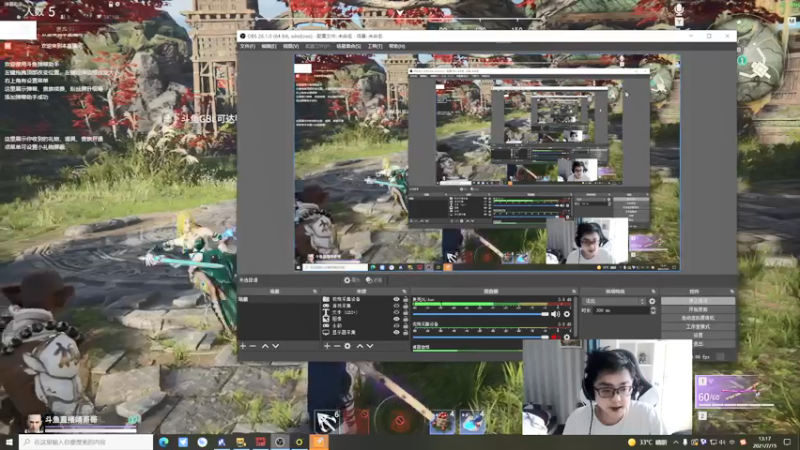The image size is (800, 450).
Task: Open 视频采集设备 mixer channel settings gear
Action: coord(567,337)
